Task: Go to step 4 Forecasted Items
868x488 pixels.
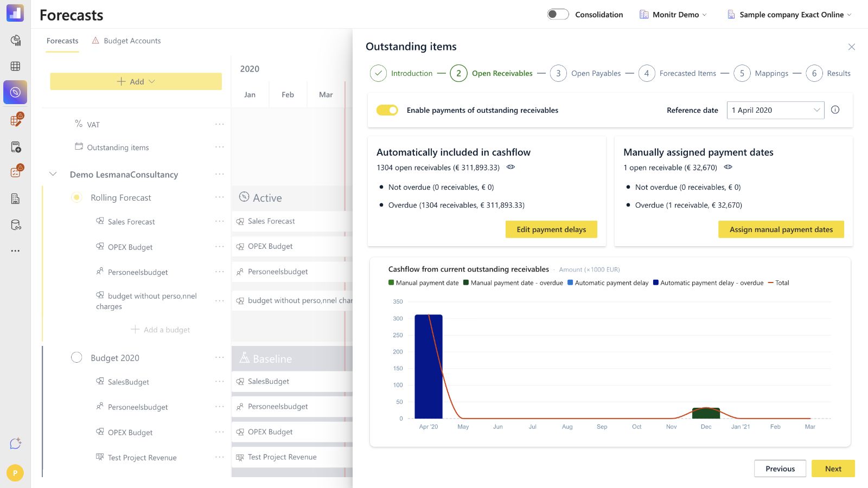Action: tap(677, 73)
